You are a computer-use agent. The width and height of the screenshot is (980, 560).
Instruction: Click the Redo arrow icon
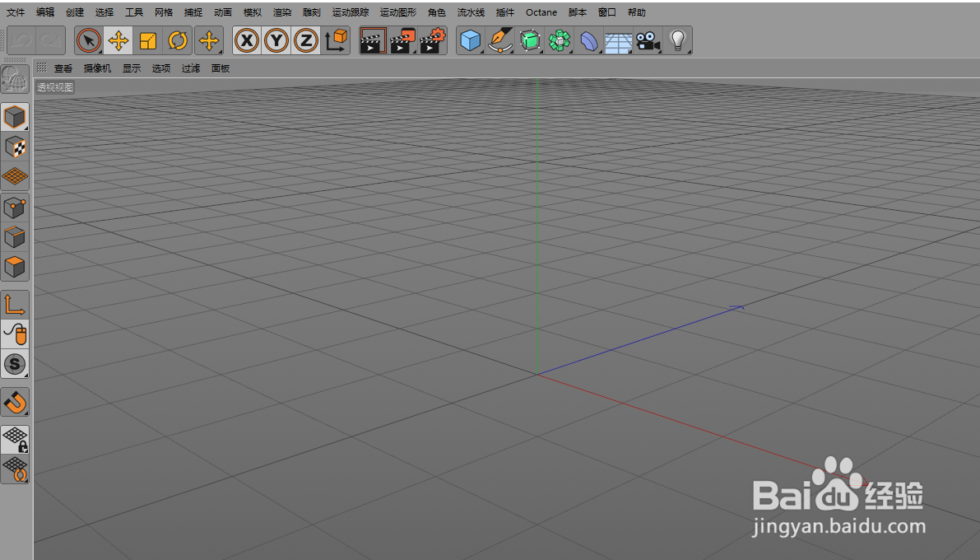(50, 41)
